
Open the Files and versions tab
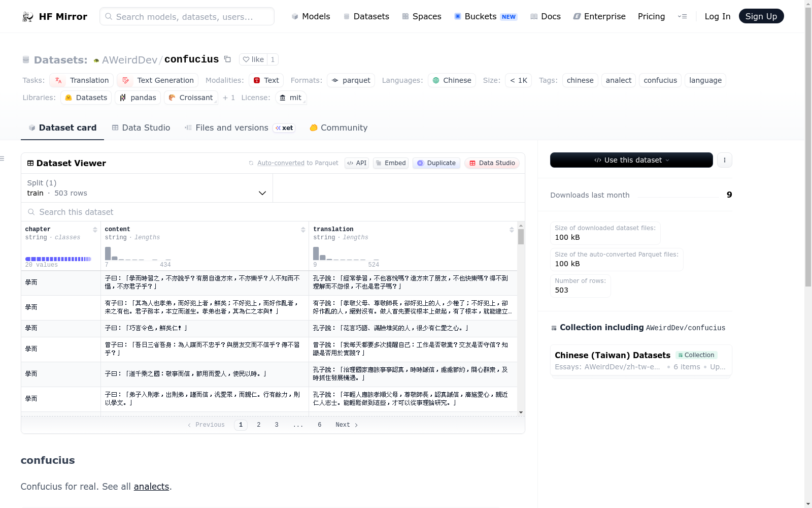[x=240, y=128]
